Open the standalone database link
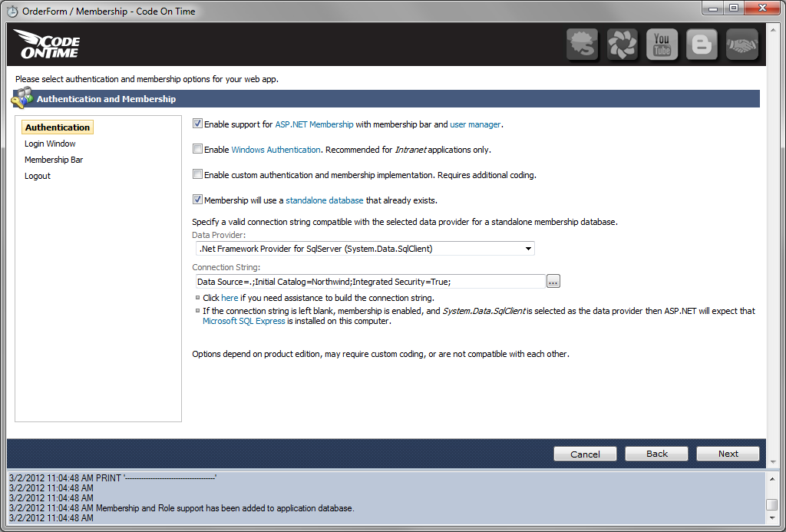 coord(325,200)
